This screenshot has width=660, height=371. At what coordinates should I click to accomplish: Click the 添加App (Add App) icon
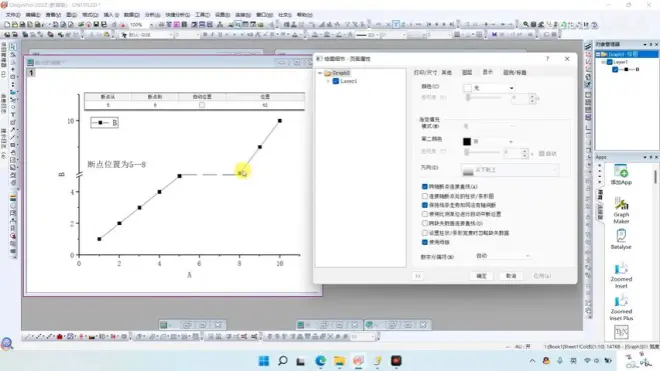point(621,175)
